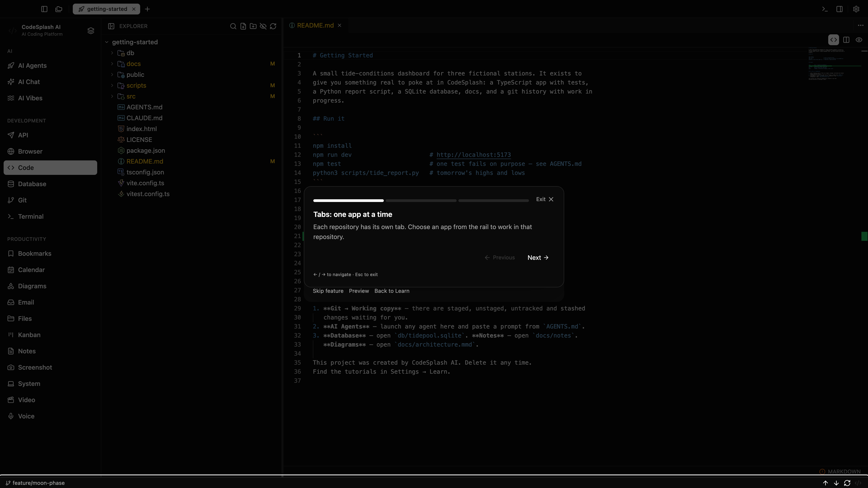
Task: Pull changes with down arrow in status bar
Action: 836,483
